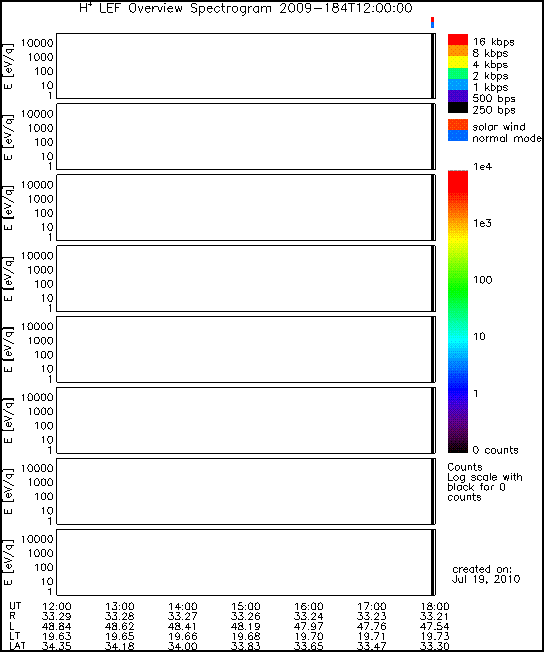
Task: Click the L value 47.97
Action: (x=309, y=626)
